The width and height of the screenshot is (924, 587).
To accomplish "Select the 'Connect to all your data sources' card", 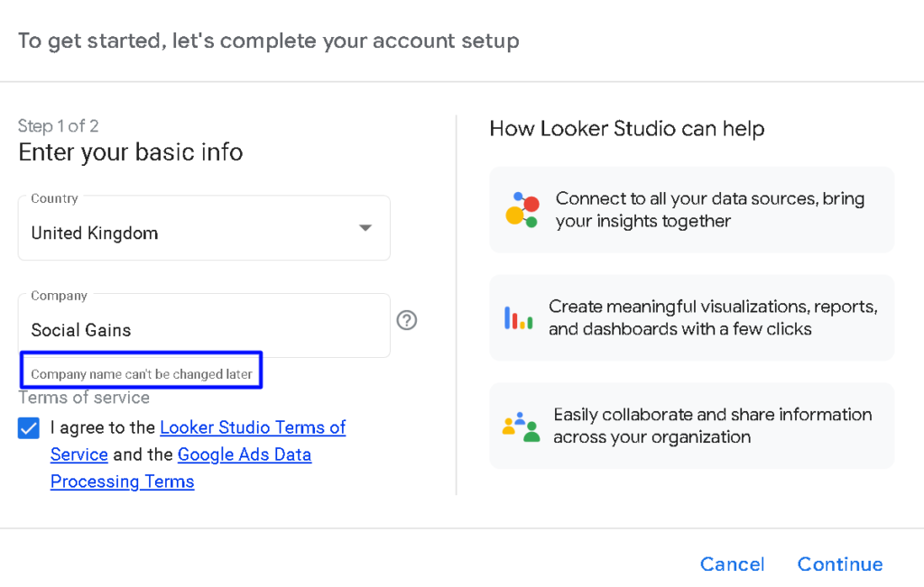I will (x=692, y=209).
